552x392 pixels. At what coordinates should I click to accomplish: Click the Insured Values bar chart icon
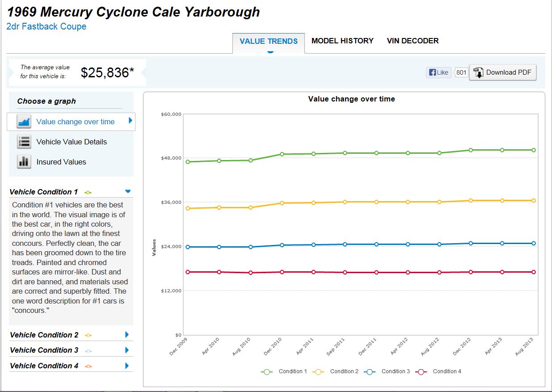click(24, 162)
